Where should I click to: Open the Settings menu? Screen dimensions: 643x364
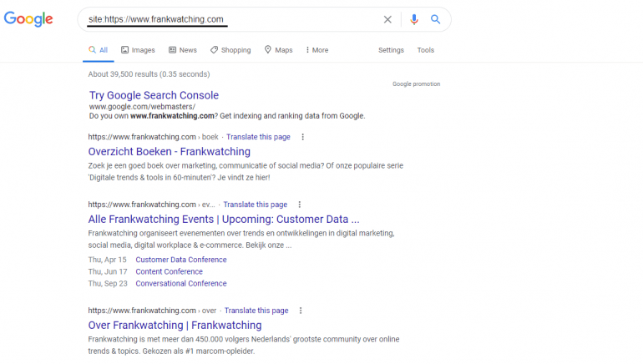click(x=391, y=50)
